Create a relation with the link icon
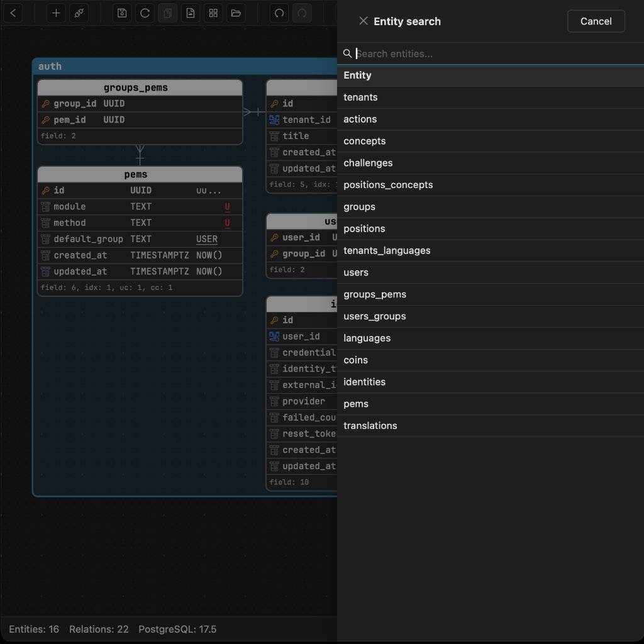644x644 pixels. click(79, 13)
